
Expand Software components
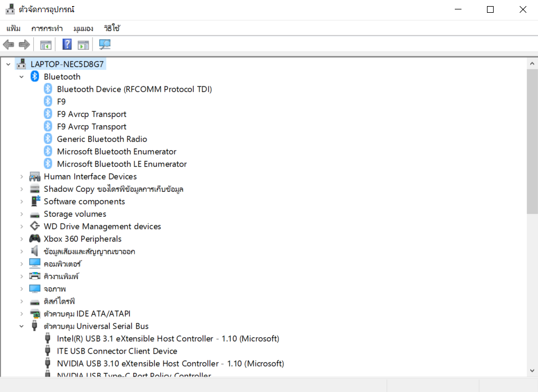pos(22,201)
